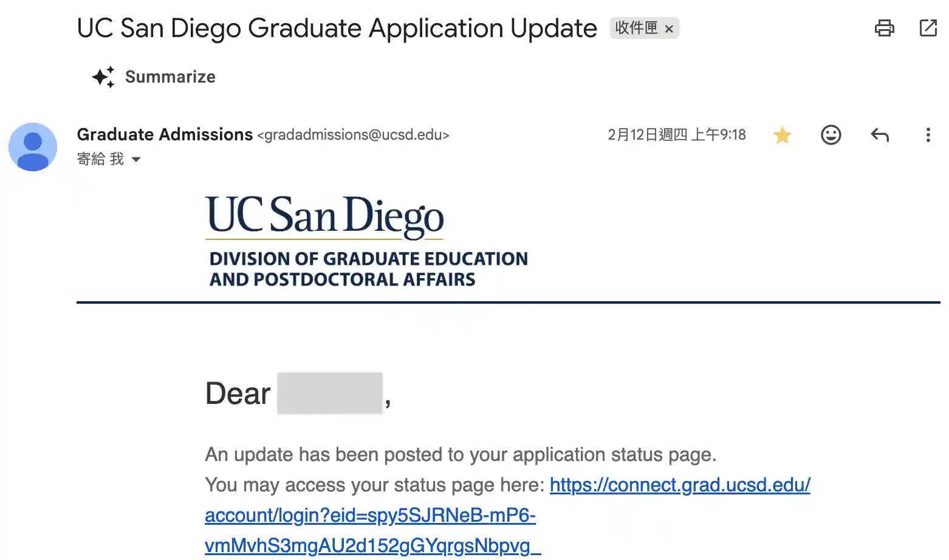This screenshot has height=560, width=949.
Task: Click the Graduate Admissions sender name
Action: 165,134
